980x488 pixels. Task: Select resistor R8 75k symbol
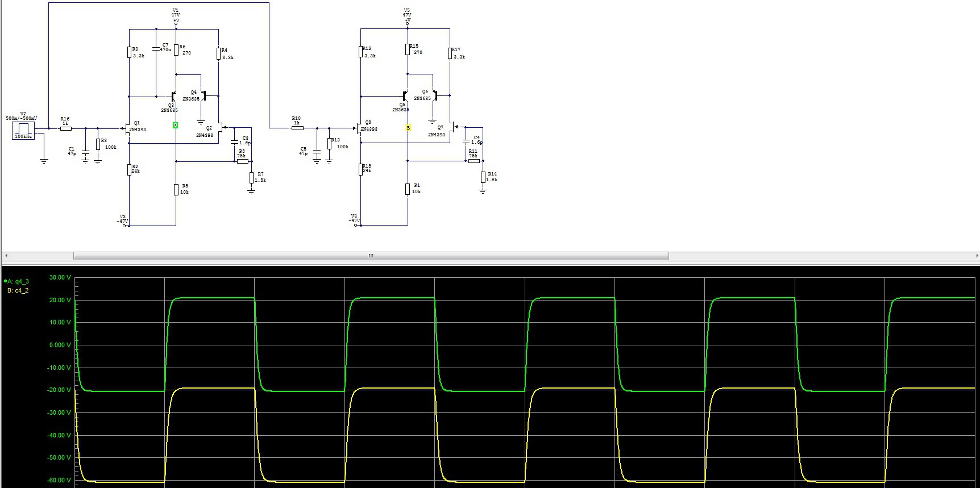tap(243, 161)
